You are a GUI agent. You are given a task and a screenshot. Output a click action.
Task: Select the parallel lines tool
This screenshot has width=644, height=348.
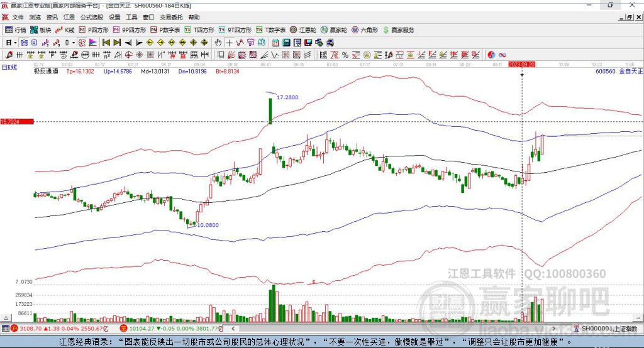click(x=308, y=55)
